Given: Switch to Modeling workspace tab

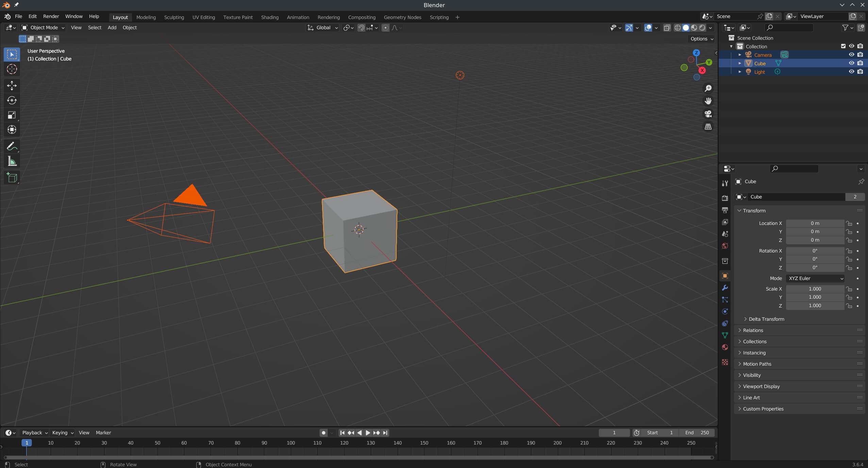Looking at the screenshot, I should pos(146,17).
